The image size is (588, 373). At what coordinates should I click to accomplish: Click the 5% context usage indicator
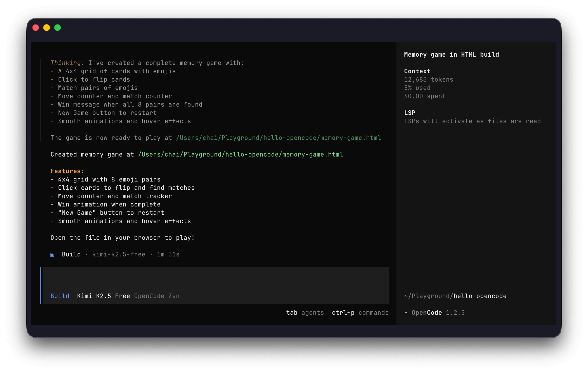(417, 88)
